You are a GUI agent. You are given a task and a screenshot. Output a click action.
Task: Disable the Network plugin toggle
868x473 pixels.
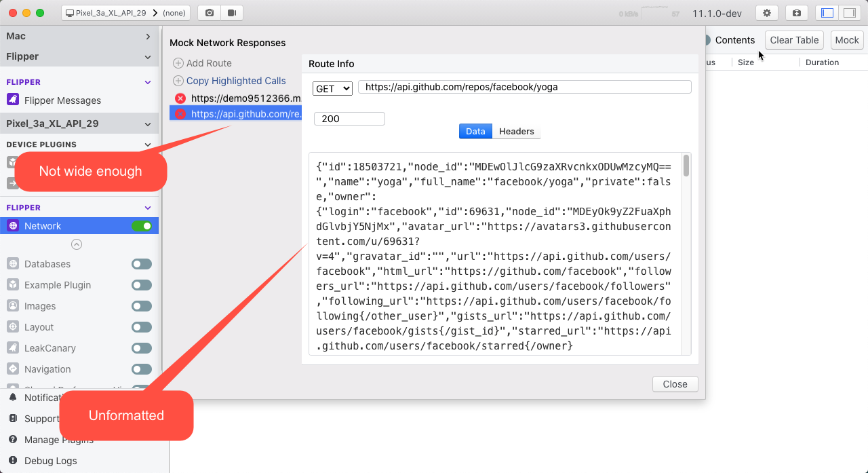[x=142, y=226]
